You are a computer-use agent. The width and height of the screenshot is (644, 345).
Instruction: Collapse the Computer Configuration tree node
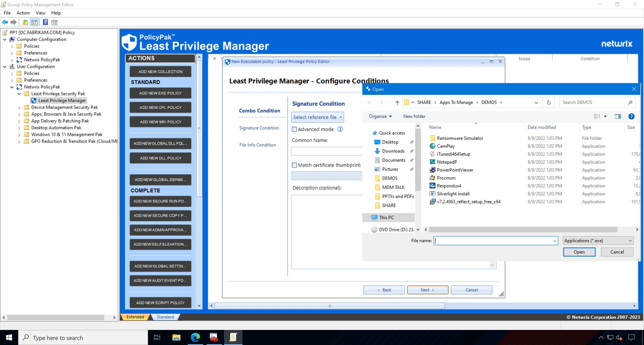click(x=5, y=40)
